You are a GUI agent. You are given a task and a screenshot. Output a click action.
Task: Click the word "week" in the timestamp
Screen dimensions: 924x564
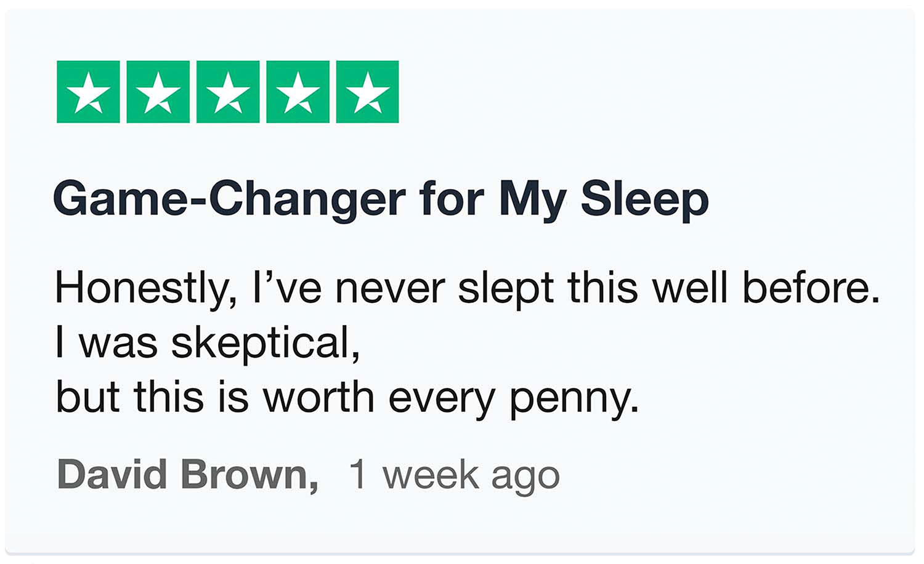coord(431,475)
